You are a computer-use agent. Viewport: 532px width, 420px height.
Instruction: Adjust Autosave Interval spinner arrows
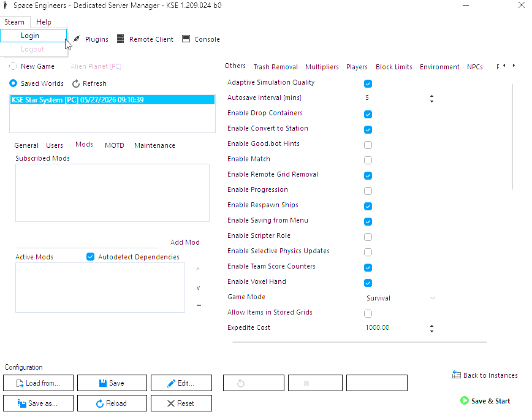[x=431, y=99]
